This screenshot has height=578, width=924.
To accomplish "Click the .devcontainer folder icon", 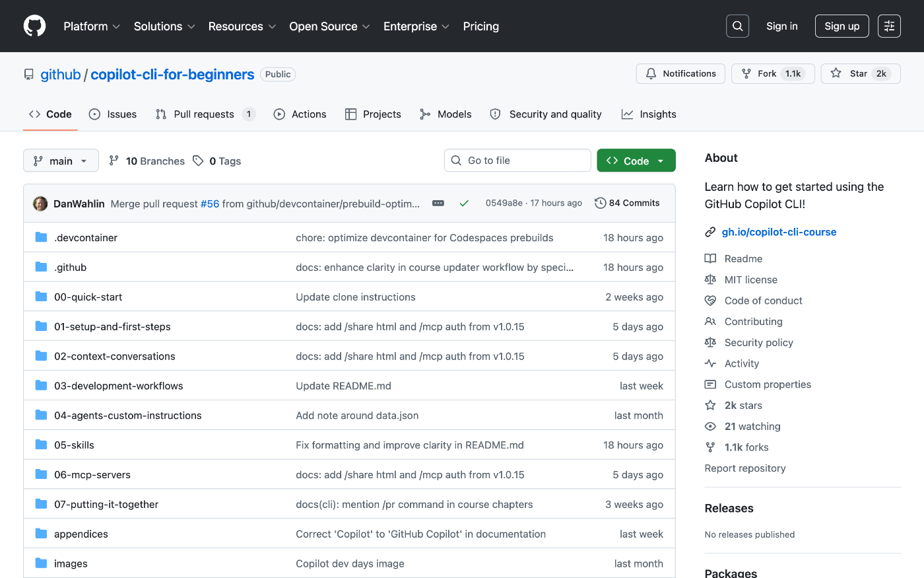I will tap(41, 237).
